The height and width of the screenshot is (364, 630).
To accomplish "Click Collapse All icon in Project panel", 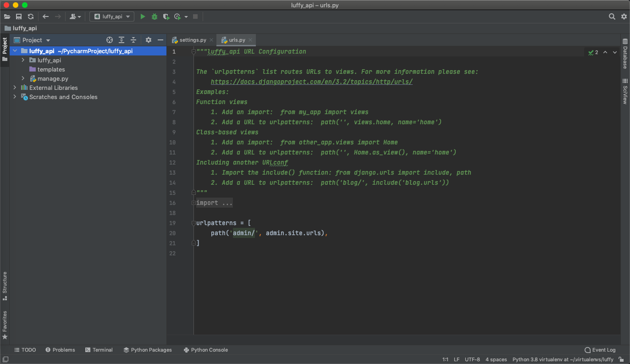I will tap(133, 40).
